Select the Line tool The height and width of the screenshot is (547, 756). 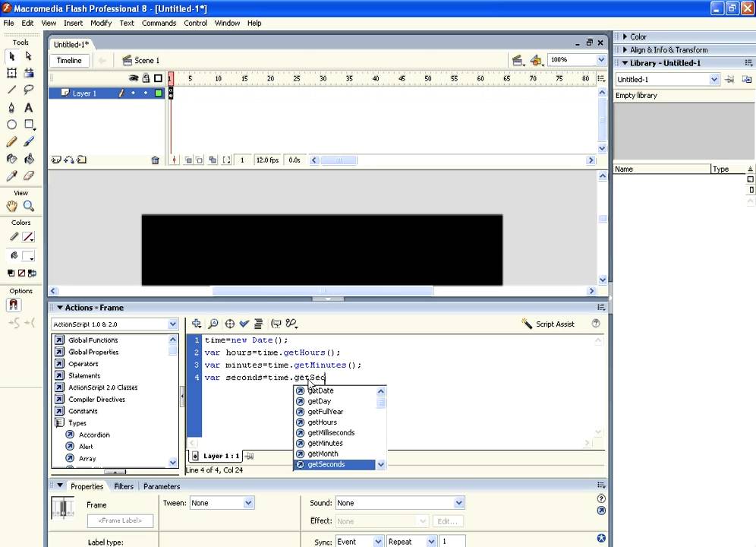tap(12, 90)
